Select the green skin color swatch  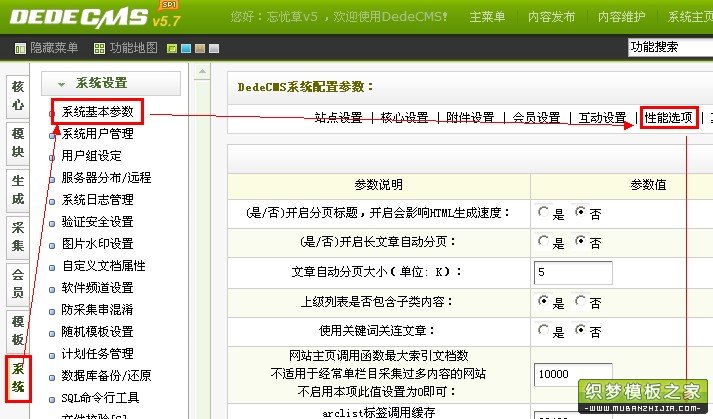coord(172,48)
